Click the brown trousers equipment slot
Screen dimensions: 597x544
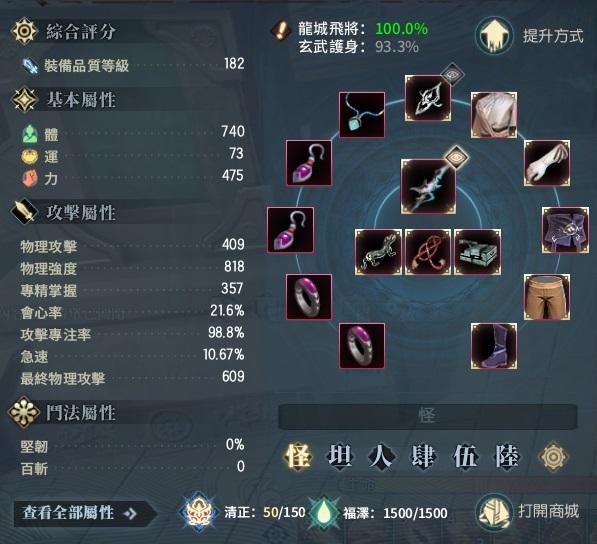[x=547, y=297]
